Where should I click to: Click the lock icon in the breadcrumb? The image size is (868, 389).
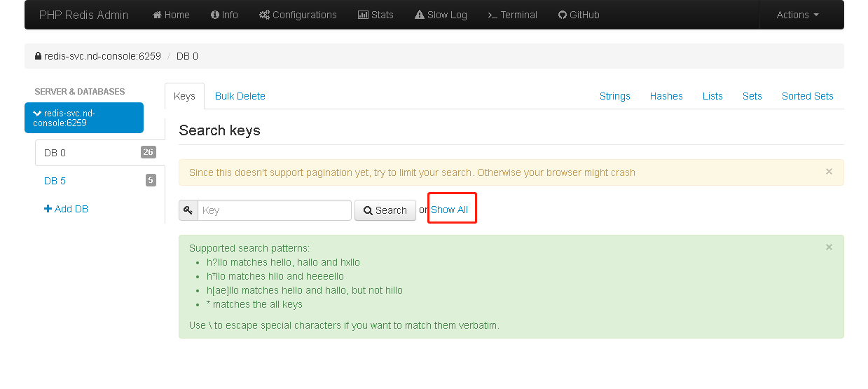point(38,56)
